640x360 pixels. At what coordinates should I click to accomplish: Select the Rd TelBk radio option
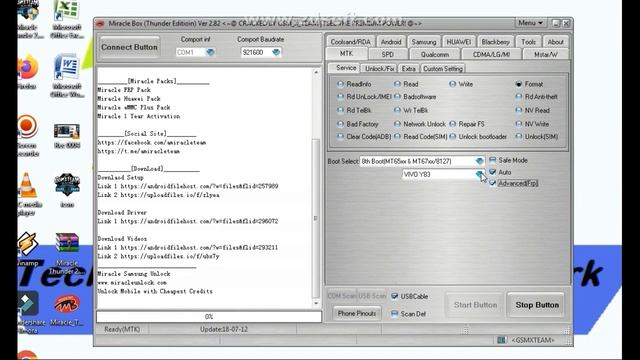point(354,110)
